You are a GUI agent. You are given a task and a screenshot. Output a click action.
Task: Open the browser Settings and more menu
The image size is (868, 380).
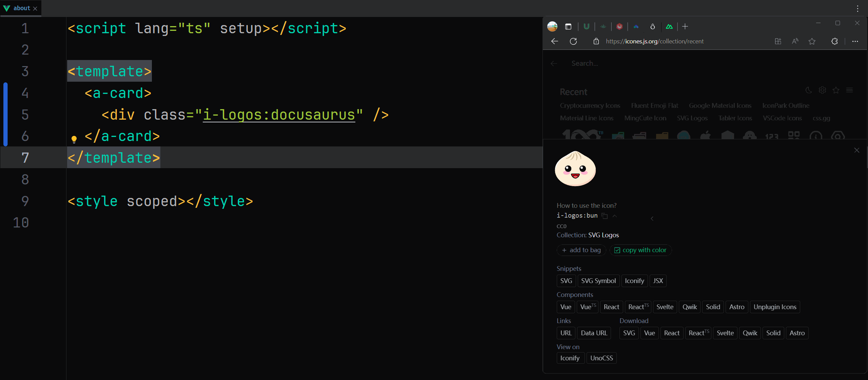(855, 41)
